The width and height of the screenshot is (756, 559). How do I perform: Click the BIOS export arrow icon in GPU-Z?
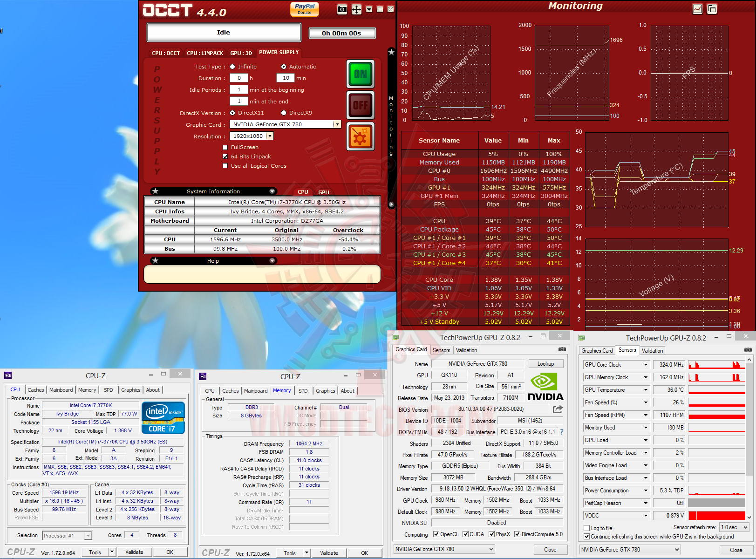point(558,409)
